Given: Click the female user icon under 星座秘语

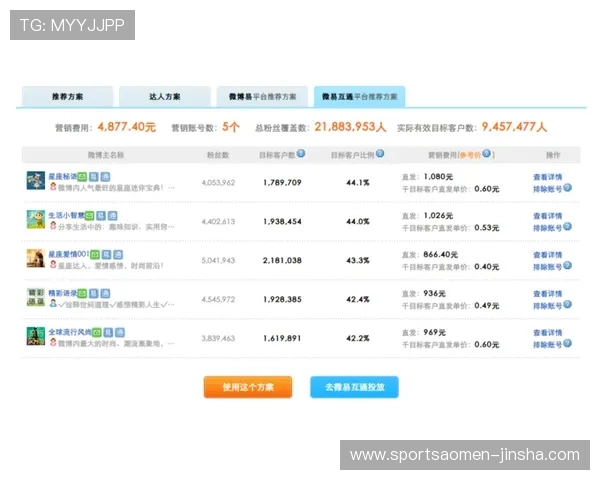Looking at the screenshot, I should point(53,187).
